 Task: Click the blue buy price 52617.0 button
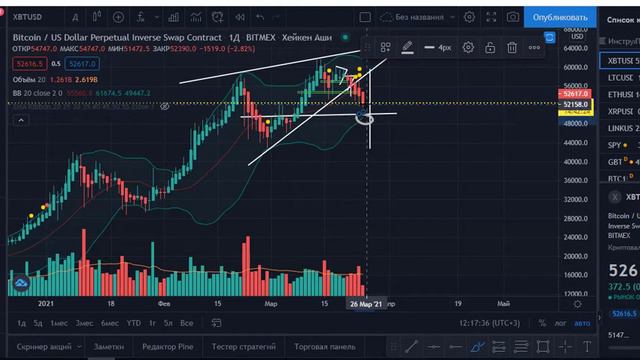tap(82, 64)
